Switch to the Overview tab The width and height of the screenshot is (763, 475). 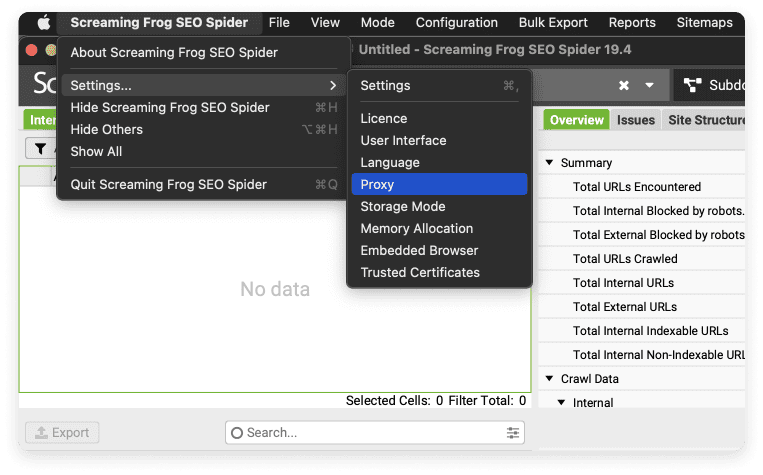(x=577, y=120)
